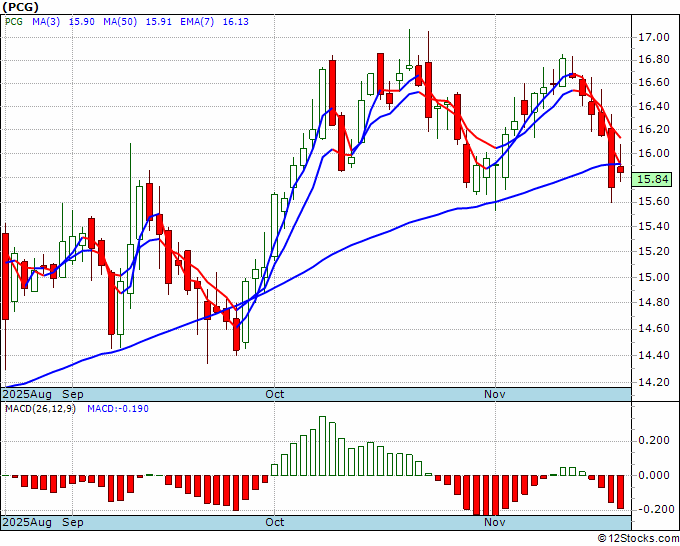Click the 15.40 price axis label

[x=654, y=226]
